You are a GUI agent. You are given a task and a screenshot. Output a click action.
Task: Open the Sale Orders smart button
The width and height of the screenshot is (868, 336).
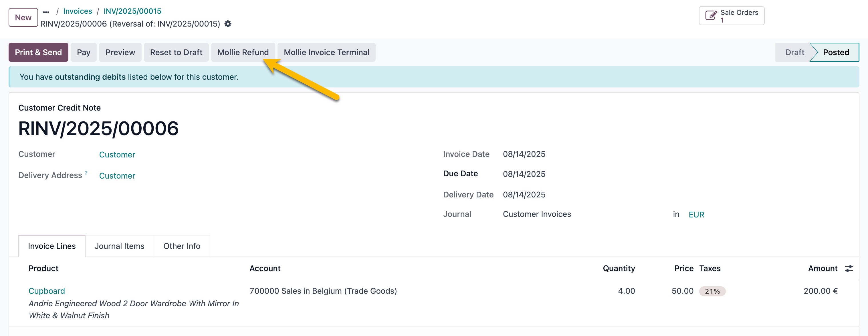pos(731,16)
